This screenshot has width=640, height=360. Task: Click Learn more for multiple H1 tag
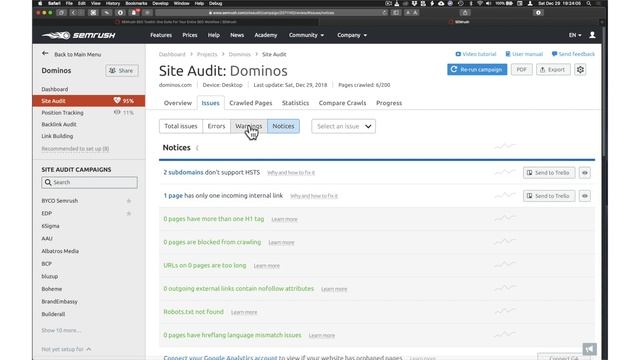tap(284, 219)
